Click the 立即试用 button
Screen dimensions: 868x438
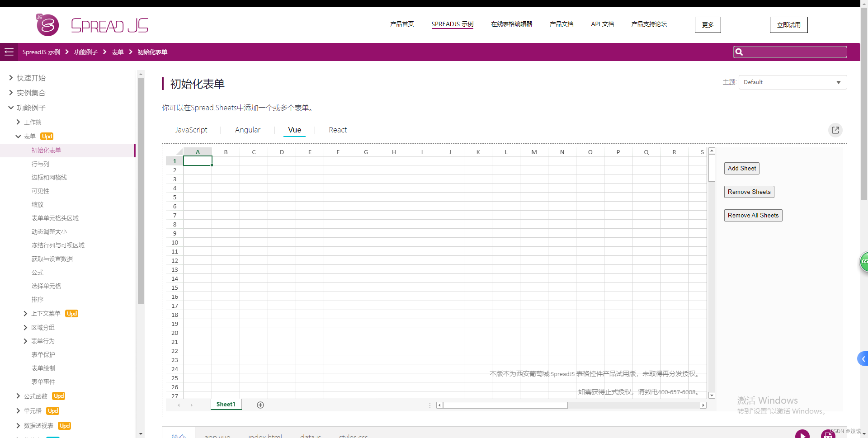coord(789,25)
